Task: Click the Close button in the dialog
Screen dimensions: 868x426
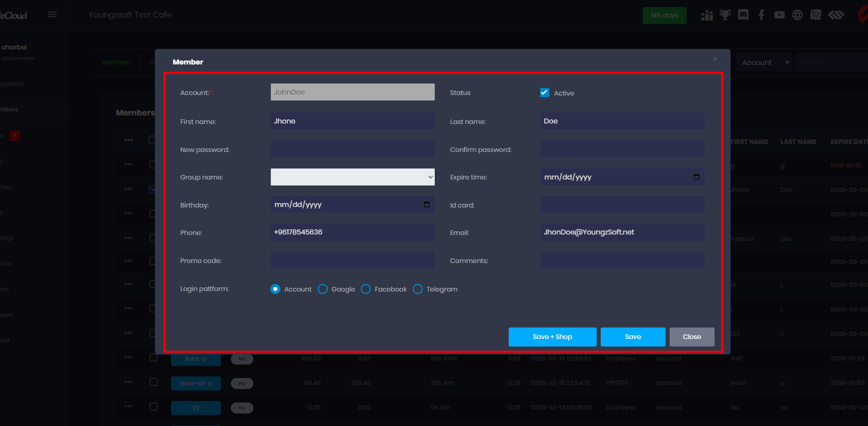Action: 692,337
